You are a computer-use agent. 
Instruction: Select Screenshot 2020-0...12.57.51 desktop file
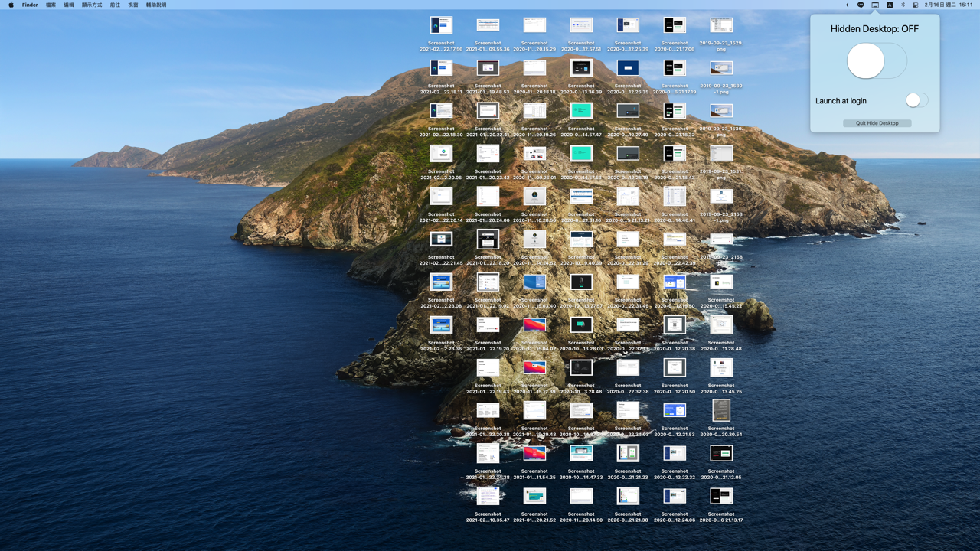581,34
